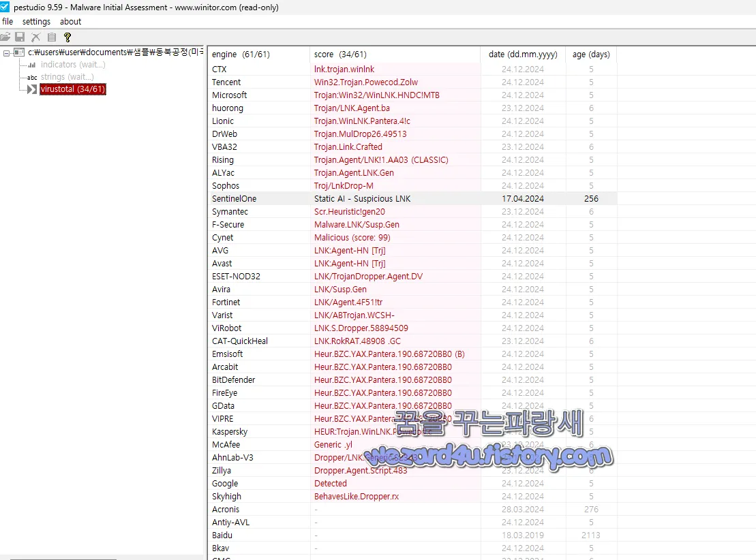Click the file node icon in tree
Screen dimensions: 756x560
[x=19, y=52]
